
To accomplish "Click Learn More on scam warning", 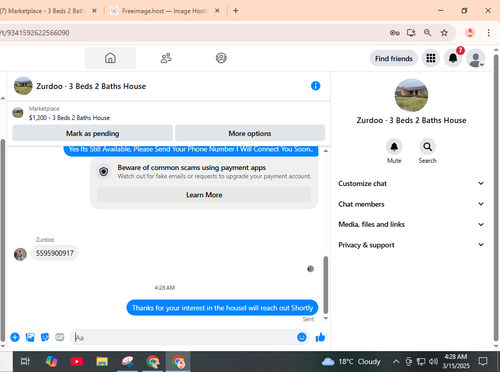I will pyautogui.click(x=204, y=195).
